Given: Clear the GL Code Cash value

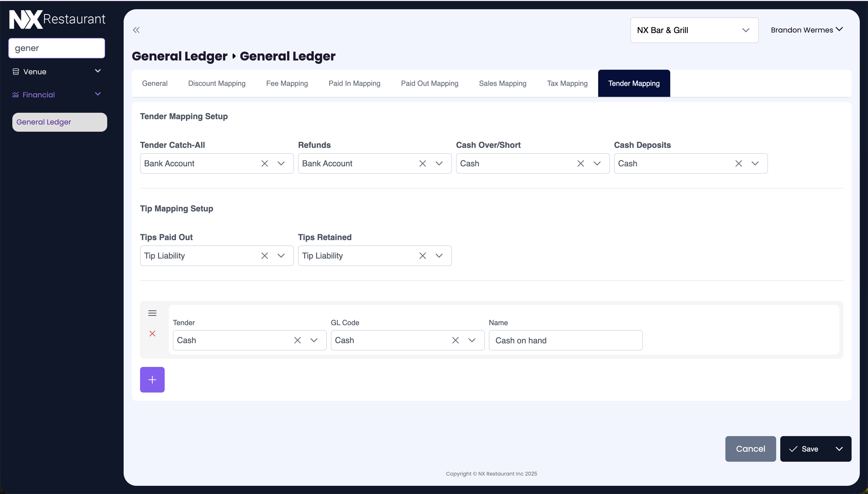Looking at the screenshot, I should (455, 340).
